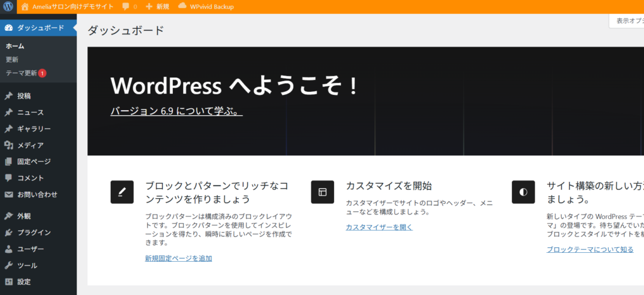Click カスタマイザーを開く link
Screen dimensions: 644x295
pos(379,227)
